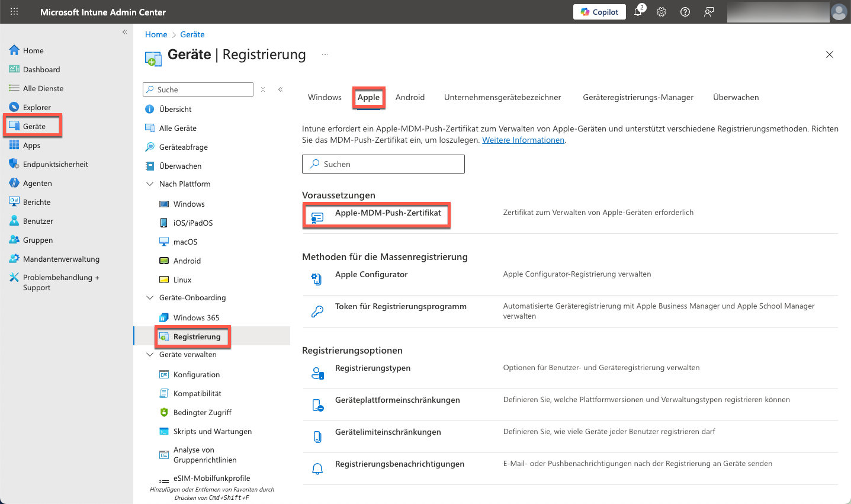Click the Copilot button in header
The width and height of the screenshot is (851, 504).
point(599,12)
